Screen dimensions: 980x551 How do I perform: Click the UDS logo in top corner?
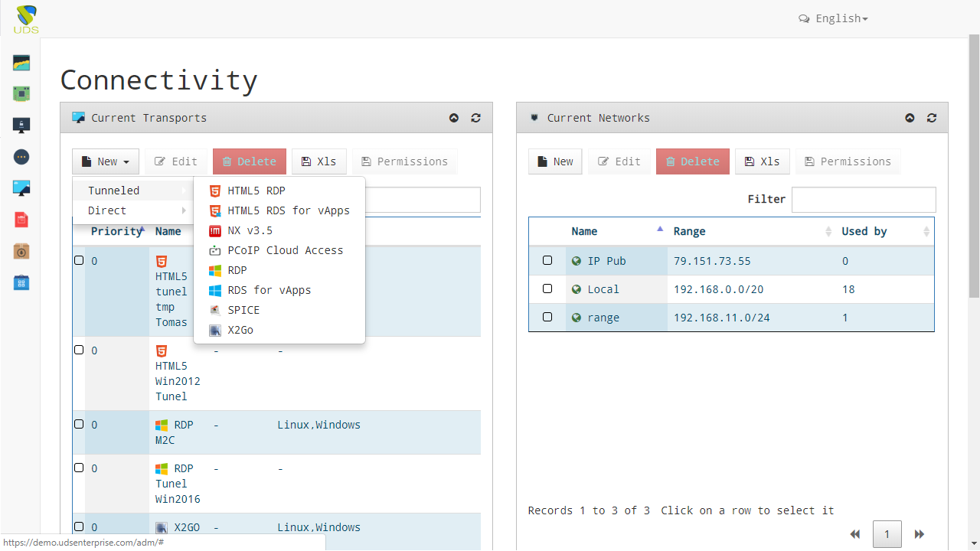tap(25, 19)
